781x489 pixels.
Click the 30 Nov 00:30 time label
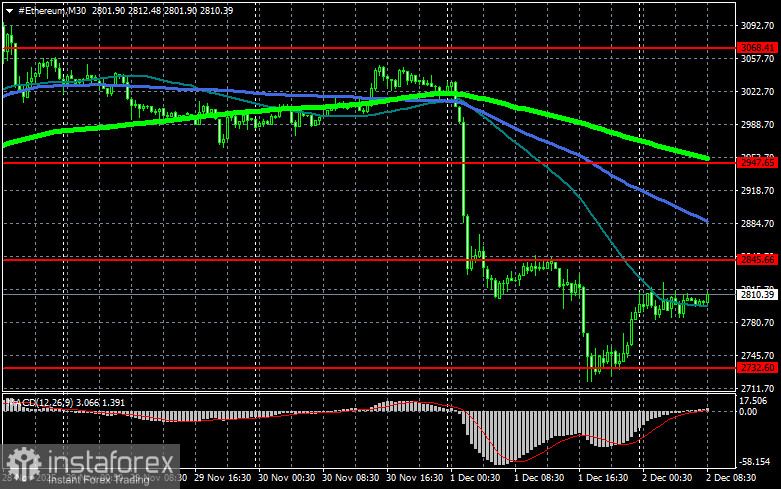pyautogui.click(x=286, y=478)
